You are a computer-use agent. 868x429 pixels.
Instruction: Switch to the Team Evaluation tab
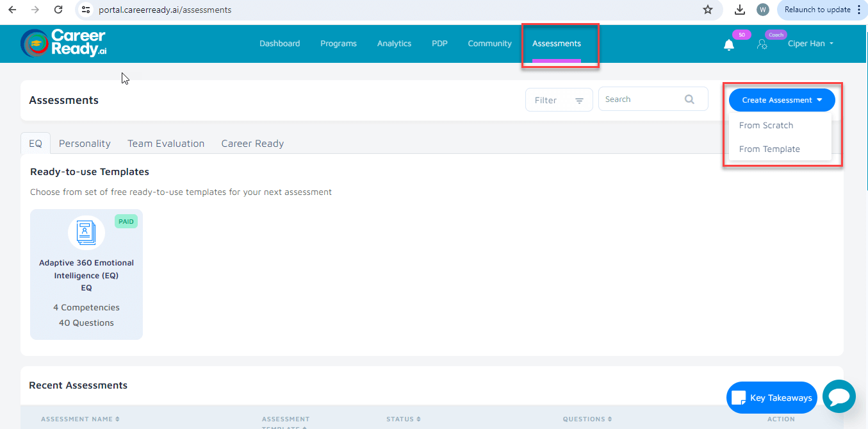click(166, 143)
